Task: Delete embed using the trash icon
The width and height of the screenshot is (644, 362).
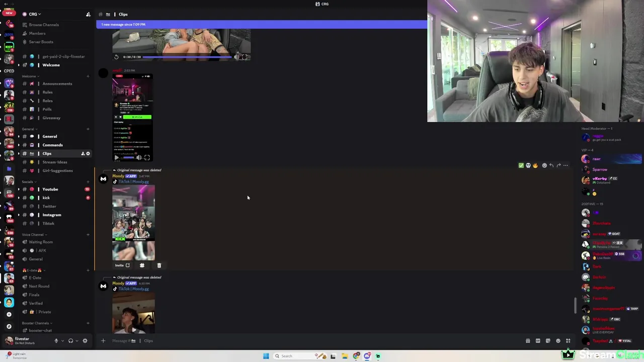Action: [159, 265]
